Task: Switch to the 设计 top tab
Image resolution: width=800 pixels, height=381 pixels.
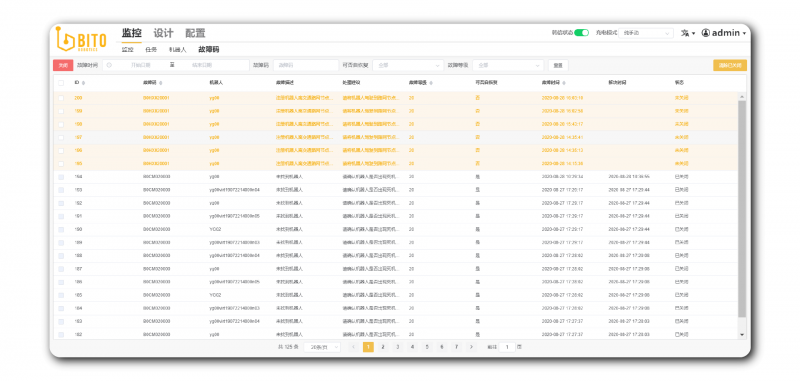Action: 163,33
